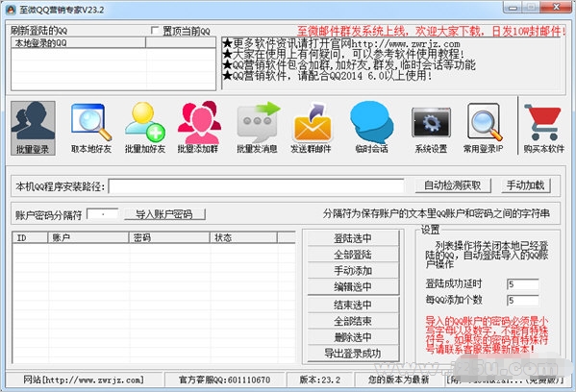Image resolution: width=576 pixels, height=392 pixels.
Task: Minimize the 至微QQ营销专家 window
Action: [513, 8]
